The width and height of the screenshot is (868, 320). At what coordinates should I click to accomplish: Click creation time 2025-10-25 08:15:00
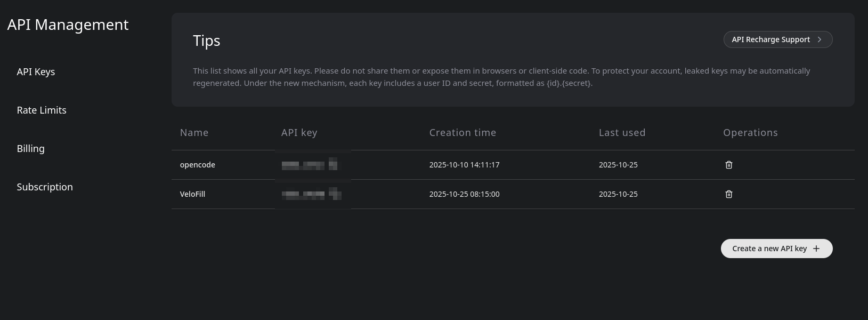click(464, 194)
